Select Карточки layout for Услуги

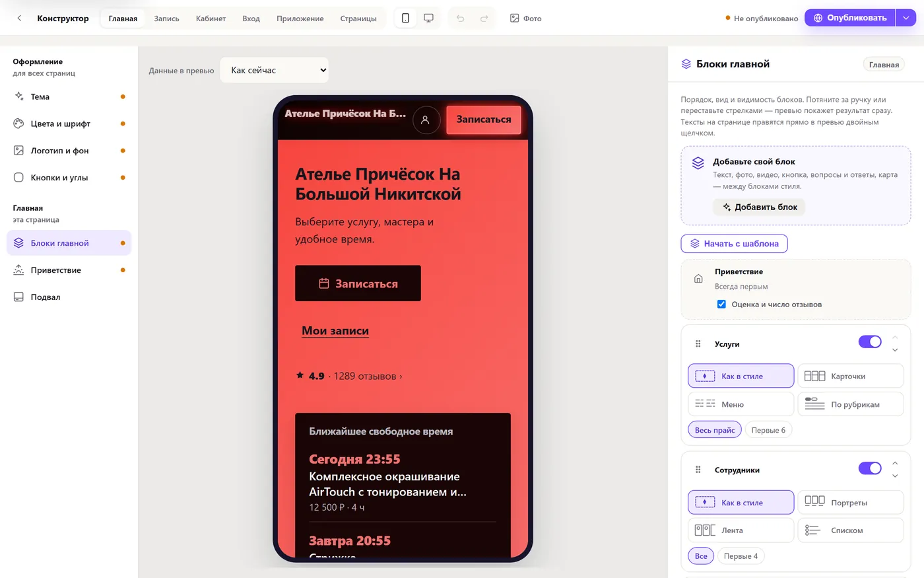click(x=850, y=376)
